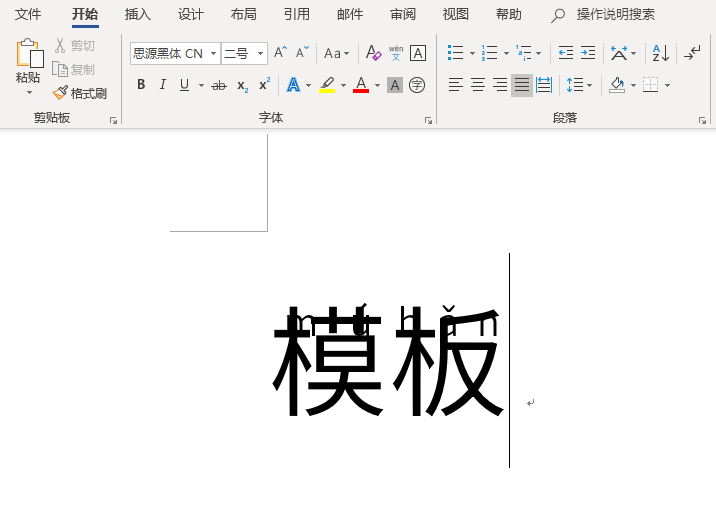
Task: Expand the Borders dropdown arrow
Action: point(668,85)
